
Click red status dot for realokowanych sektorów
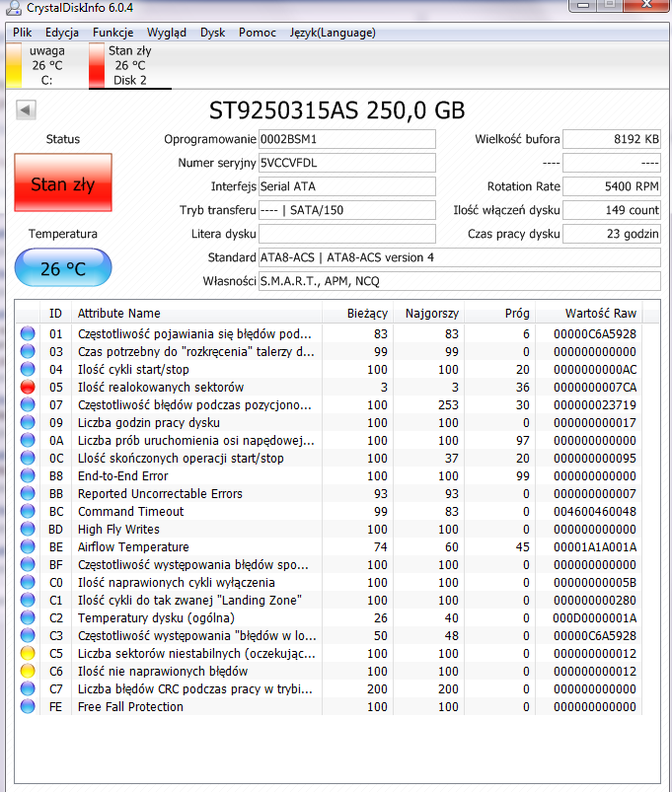[28, 387]
